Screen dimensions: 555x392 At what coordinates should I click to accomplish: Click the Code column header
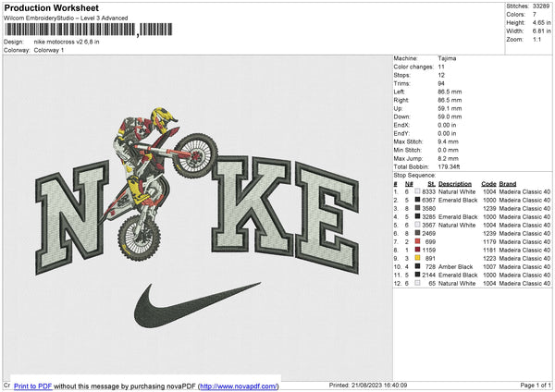pyautogui.click(x=488, y=184)
